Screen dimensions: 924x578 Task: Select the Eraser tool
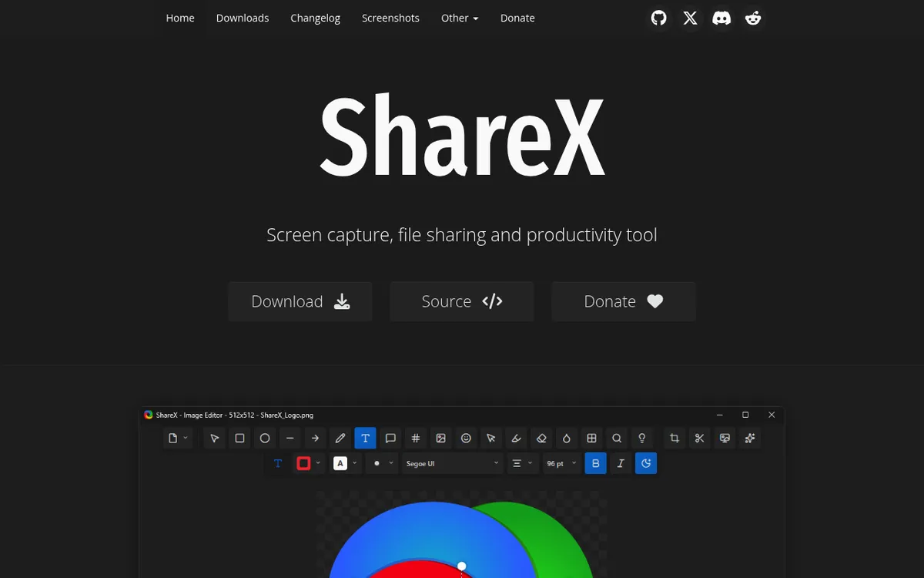(x=541, y=439)
